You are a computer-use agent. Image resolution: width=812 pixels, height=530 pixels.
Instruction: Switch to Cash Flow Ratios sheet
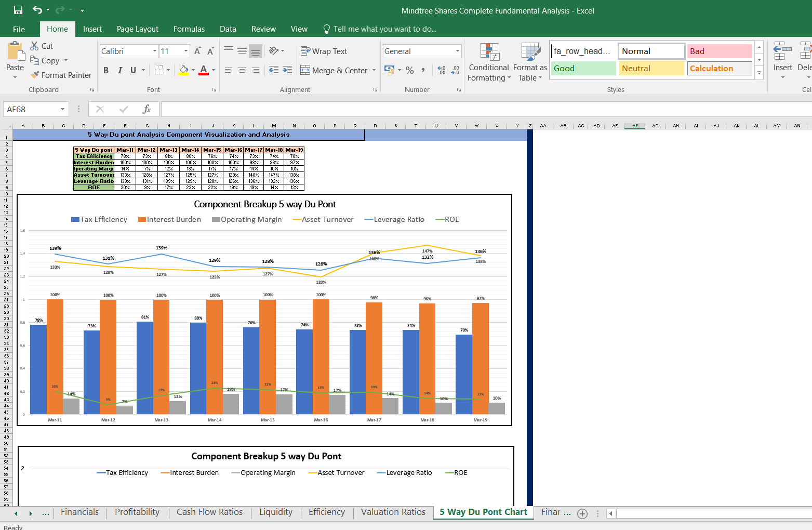[x=209, y=512]
